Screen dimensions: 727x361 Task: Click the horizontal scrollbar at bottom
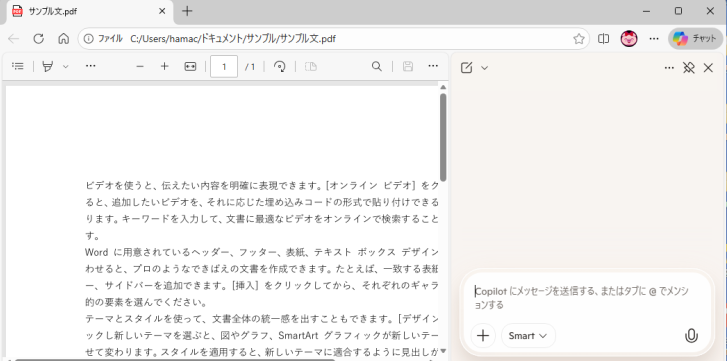coord(174,360)
